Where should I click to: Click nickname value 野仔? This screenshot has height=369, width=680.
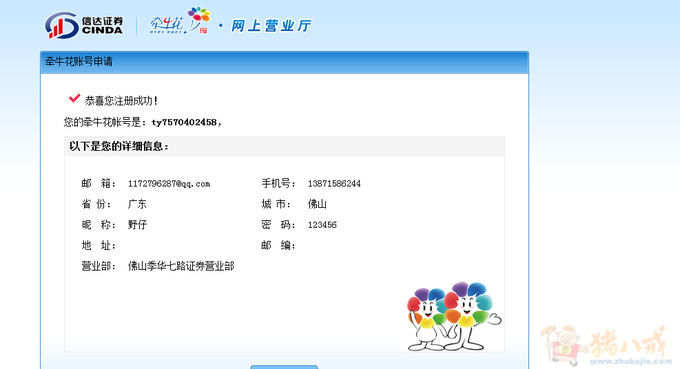pyautogui.click(x=137, y=225)
